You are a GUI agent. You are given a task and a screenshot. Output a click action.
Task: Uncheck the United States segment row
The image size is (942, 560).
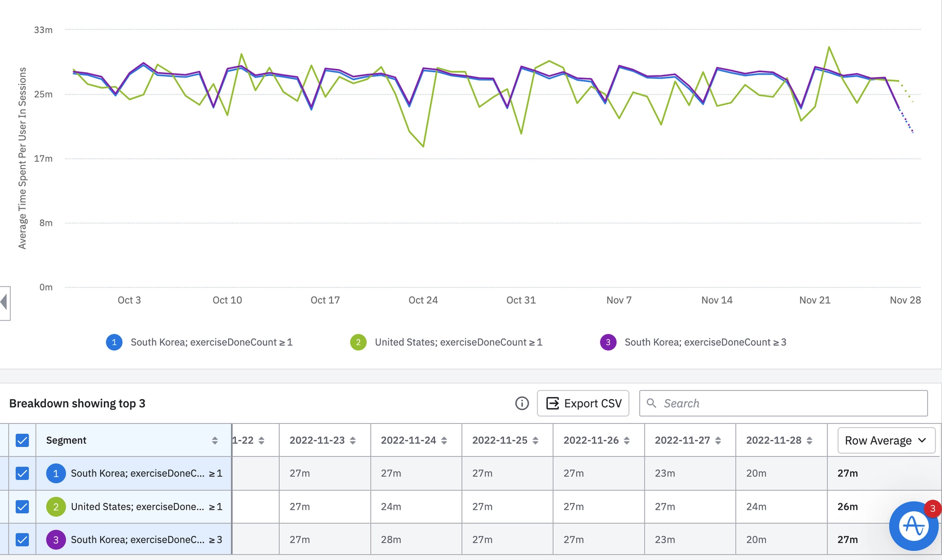click(x=22, y=507)
